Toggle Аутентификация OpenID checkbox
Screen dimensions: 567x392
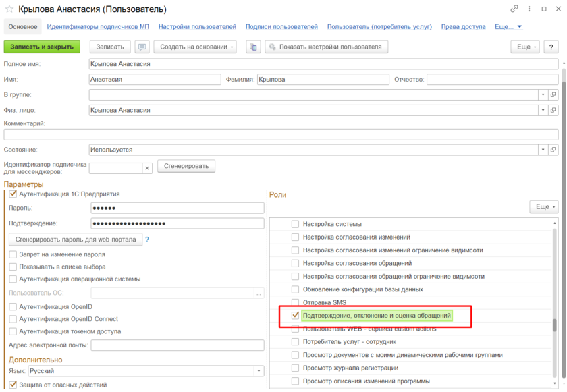click(x=13, y=307)
